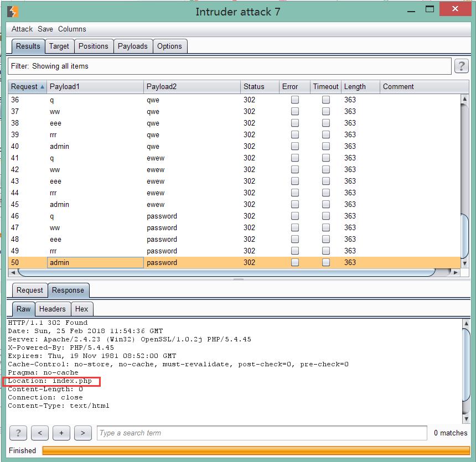Go to previous search match arrow
This screenshot has width=476, height=462.
tap(40, 433)
